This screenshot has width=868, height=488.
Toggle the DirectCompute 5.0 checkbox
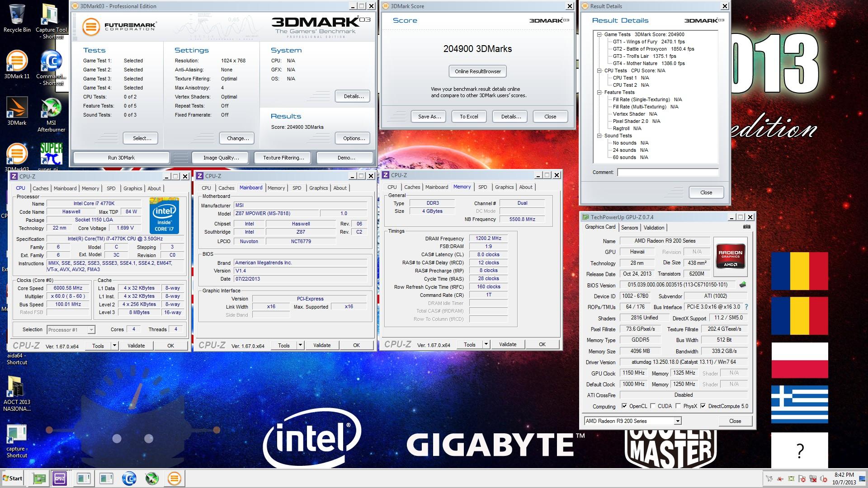click(x=703, y=406)
